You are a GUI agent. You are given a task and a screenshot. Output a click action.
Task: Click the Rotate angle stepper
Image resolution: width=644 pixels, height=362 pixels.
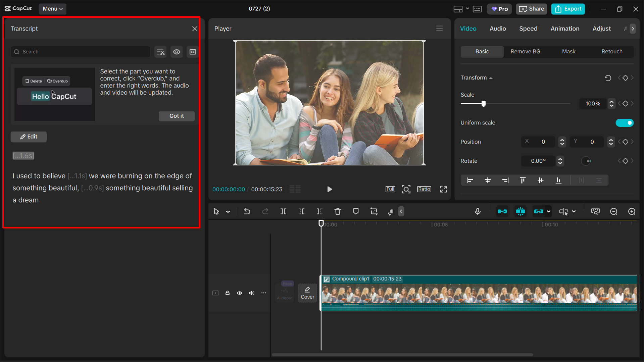pyautogui.click(x=560, y=161)
